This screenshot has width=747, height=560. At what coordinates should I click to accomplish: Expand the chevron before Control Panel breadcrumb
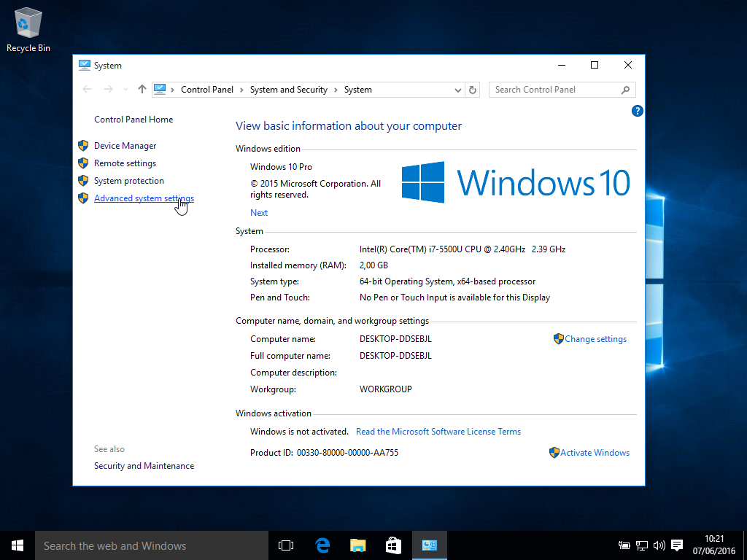tap(172, 90)
